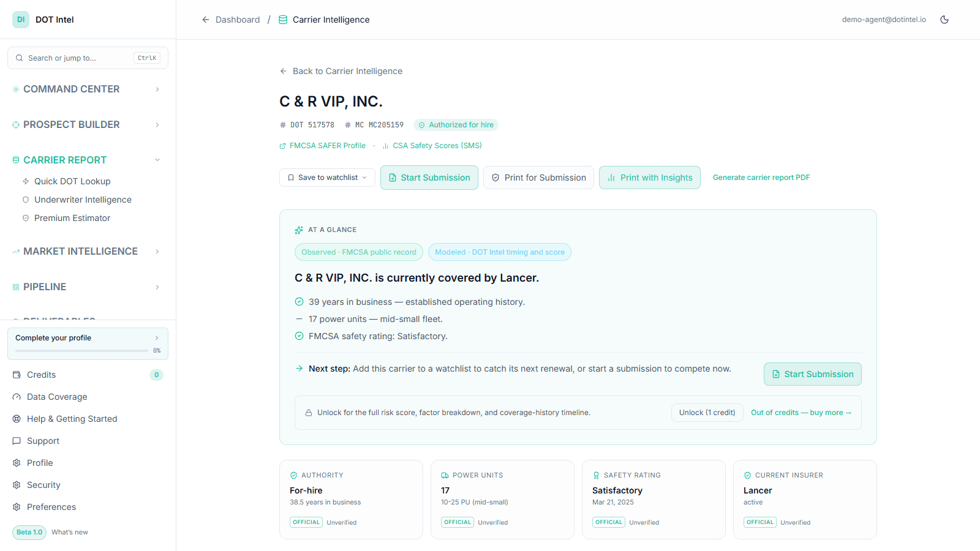Click the Credits wallet icon
This screenshot has width=980, height=551.
click(x=17, y=375)
